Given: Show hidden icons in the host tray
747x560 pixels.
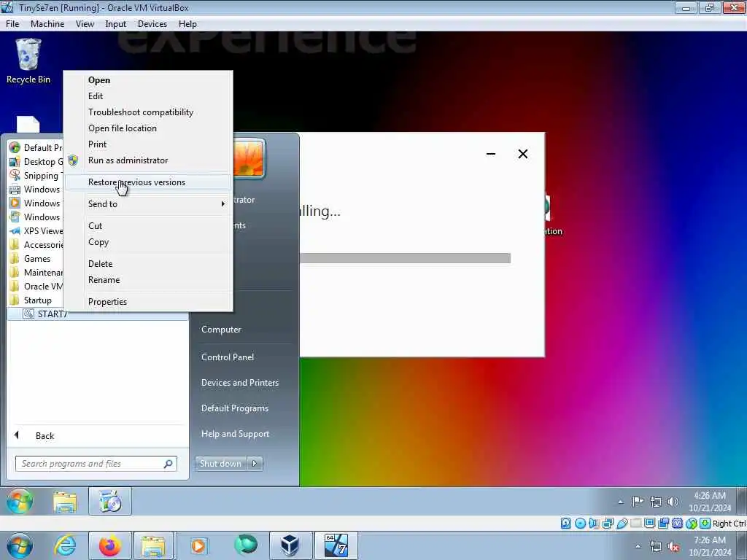Looking at the screenshot, I should click(x=638, y=546).
